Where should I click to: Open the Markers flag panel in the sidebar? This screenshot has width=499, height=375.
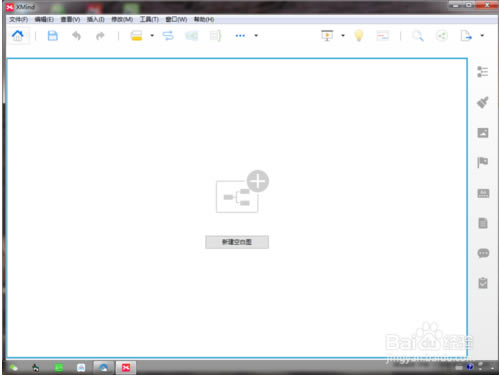[483, 163]
